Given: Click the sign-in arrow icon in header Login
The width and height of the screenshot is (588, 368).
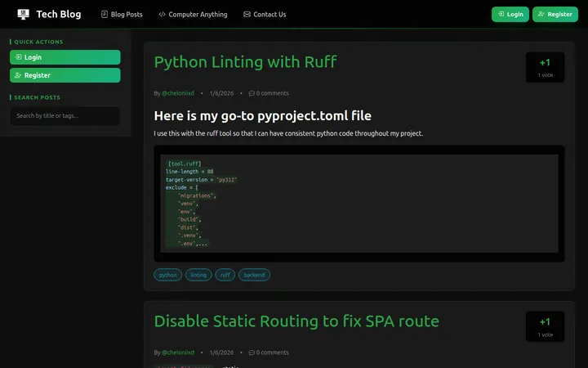Looking at the screenshot, I should (501, 14).
